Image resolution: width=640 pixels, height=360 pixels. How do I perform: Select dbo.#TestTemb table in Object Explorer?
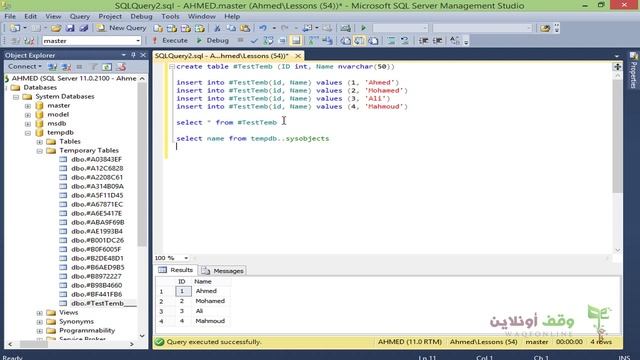(x=97, y=303)
